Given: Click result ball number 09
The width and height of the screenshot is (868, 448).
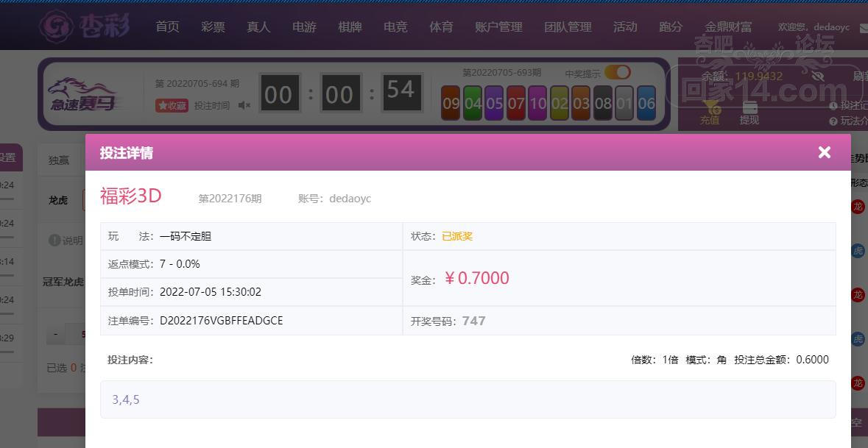Looking at the screenshot, I should pos(451,104).
